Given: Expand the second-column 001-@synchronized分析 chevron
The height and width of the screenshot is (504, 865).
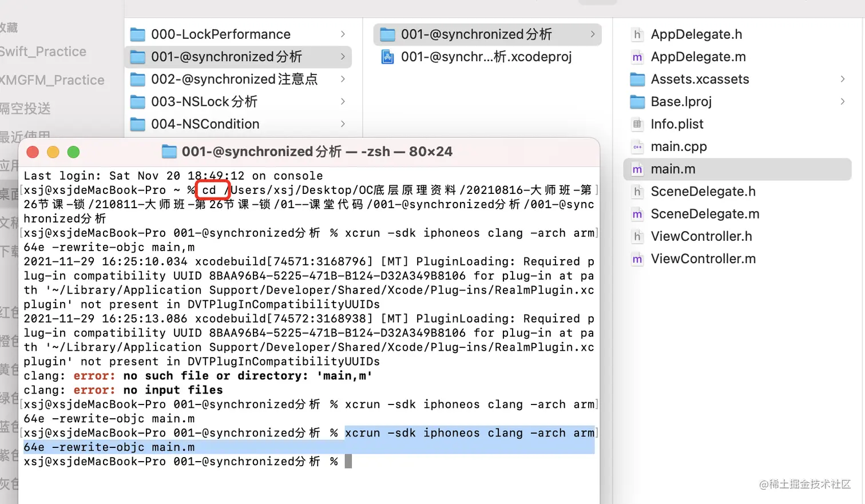Looking at the screenshot, I should [x=592, y=34].
